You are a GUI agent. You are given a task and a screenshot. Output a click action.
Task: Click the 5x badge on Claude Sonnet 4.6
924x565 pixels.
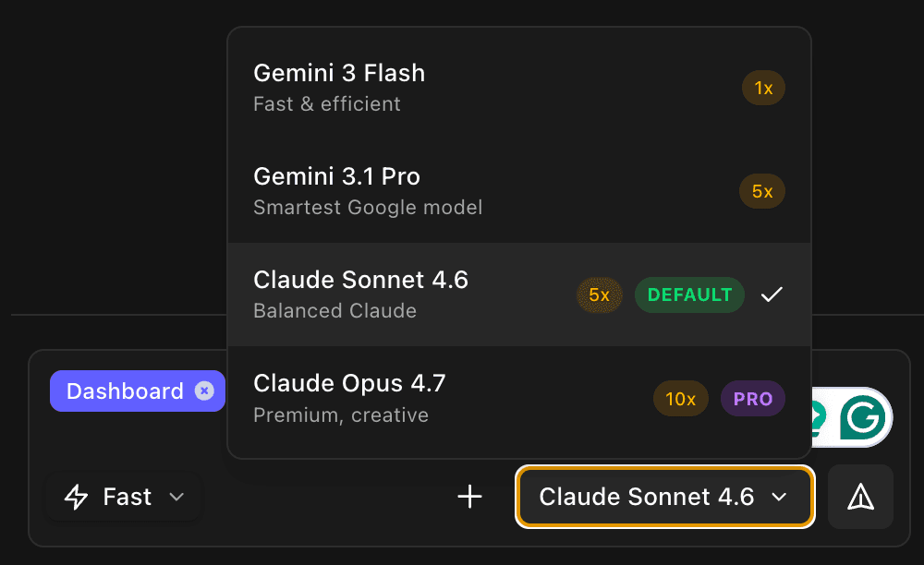(x=600, y=295)
